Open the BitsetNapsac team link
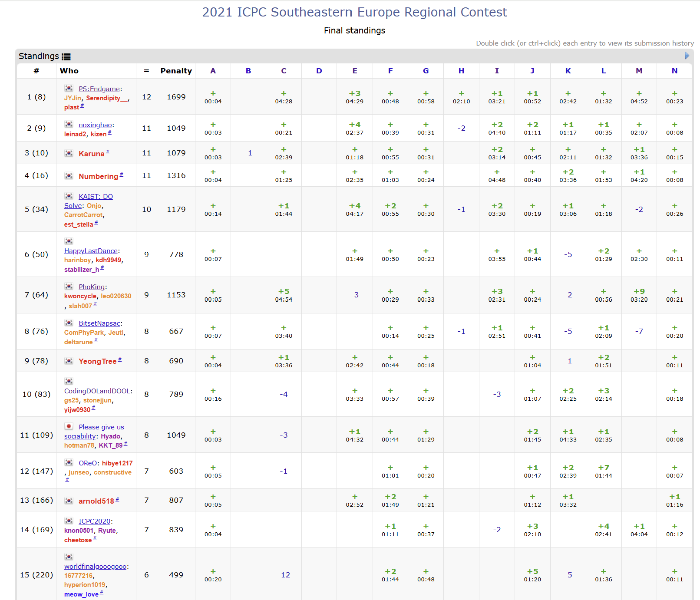The image size is (700, 600). (x=99, y=323)
